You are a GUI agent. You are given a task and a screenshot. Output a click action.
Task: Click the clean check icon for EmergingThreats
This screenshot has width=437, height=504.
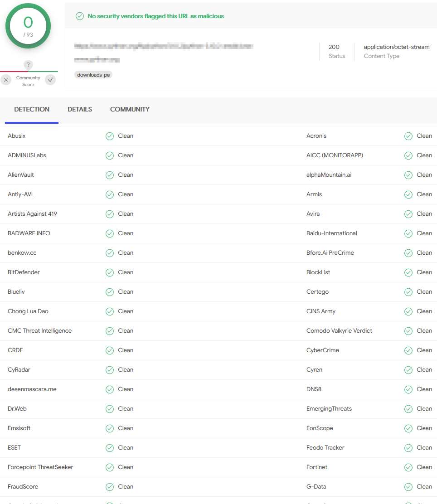[408, 409]
